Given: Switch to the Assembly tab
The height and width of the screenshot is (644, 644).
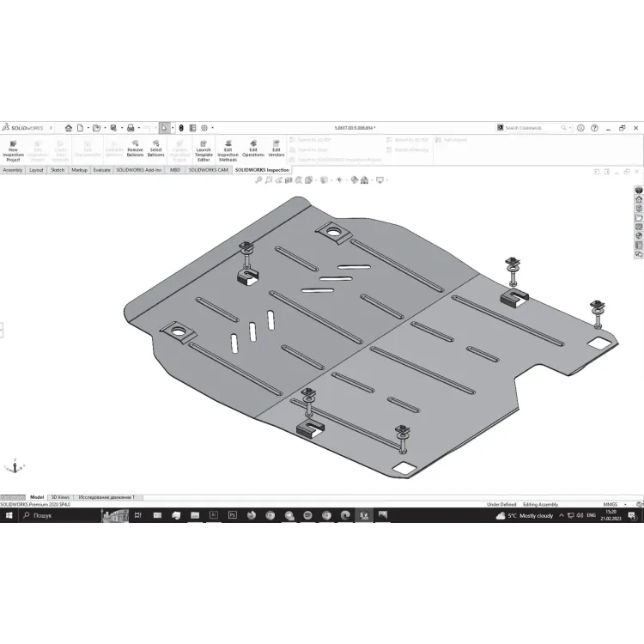Looking at the screenshot, I should point(13,170).
